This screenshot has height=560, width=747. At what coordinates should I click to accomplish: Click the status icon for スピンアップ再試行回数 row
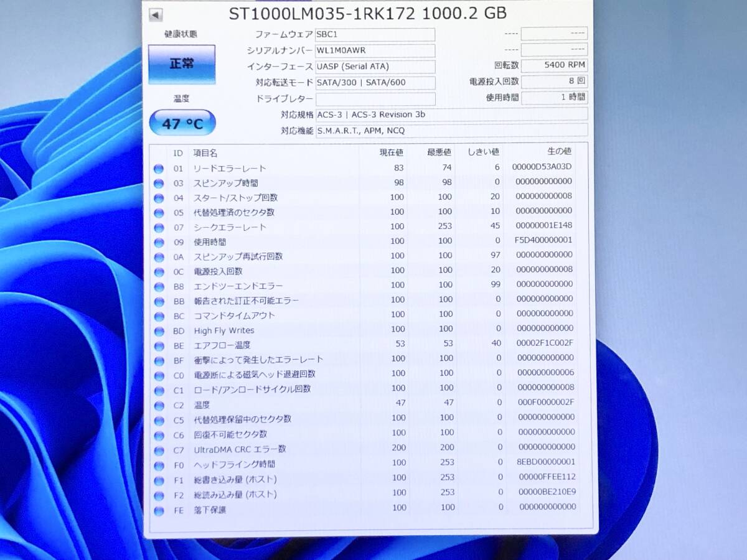(158, 257)
